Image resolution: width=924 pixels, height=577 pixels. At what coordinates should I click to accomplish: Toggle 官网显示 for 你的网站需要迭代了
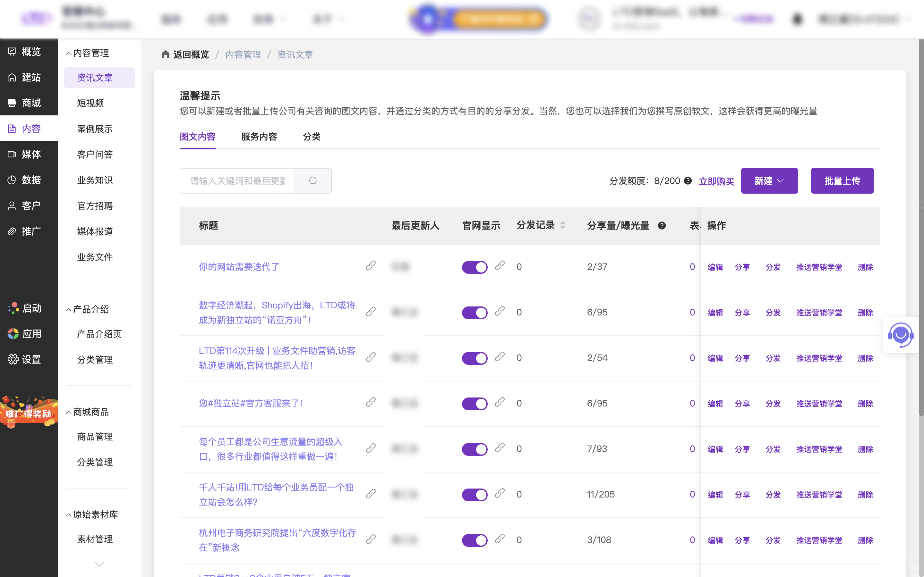coord(474,267)
